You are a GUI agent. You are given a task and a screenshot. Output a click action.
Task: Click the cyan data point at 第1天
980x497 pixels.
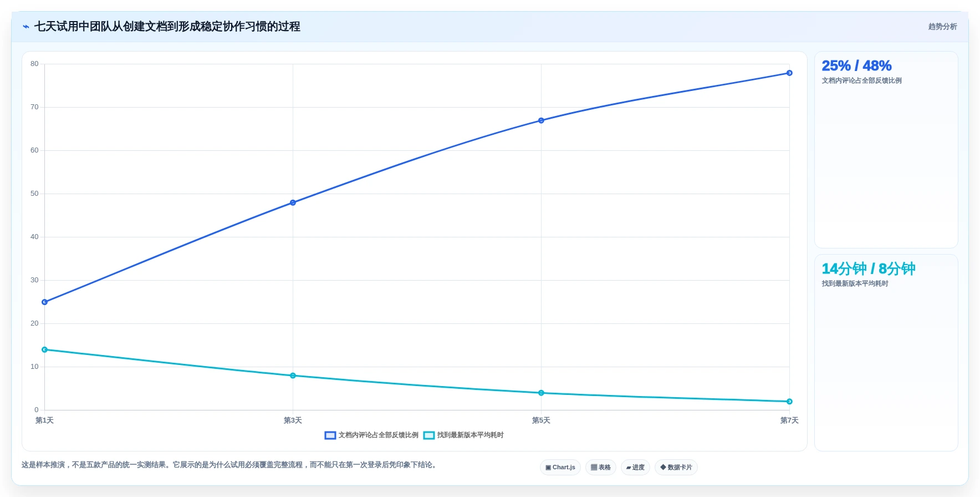(x=45, y=349)
